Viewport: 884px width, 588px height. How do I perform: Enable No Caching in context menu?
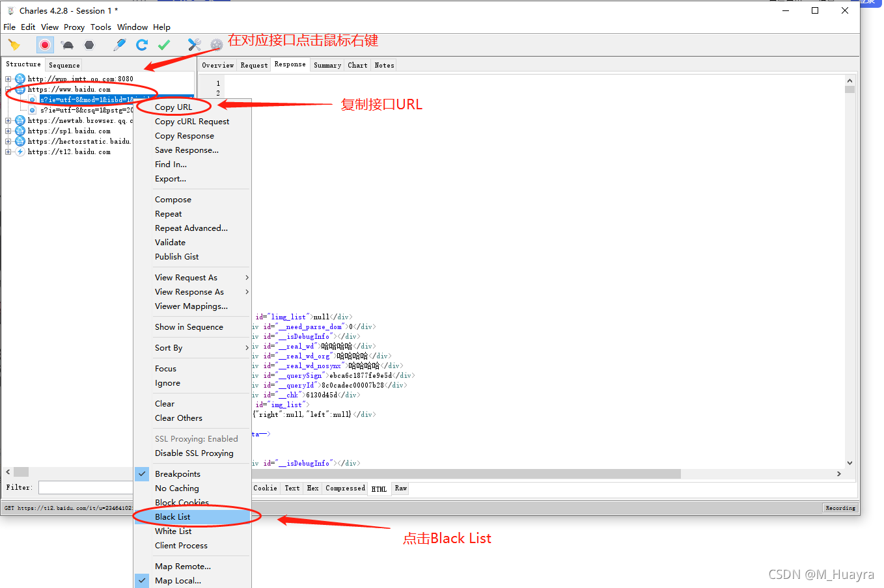click(192, 488)
